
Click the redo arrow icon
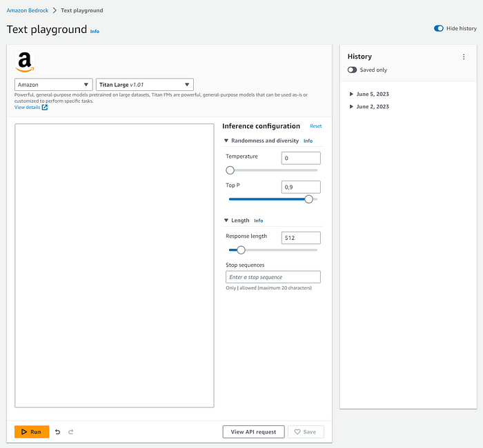pos(70,432)
